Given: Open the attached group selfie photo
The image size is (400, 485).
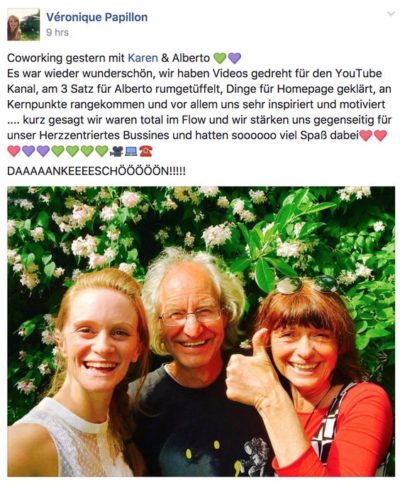Looking at the screenshot, I should 201,331.
